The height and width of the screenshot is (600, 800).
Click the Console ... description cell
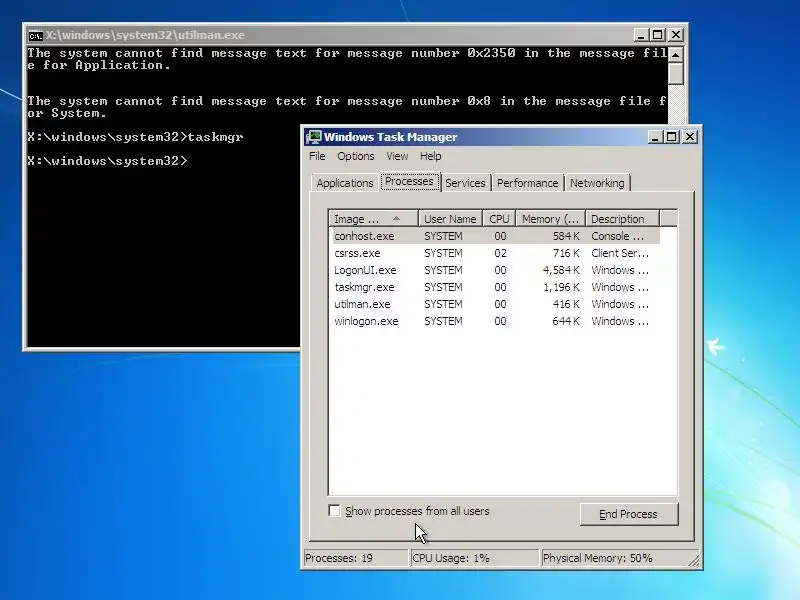point(617,236)
